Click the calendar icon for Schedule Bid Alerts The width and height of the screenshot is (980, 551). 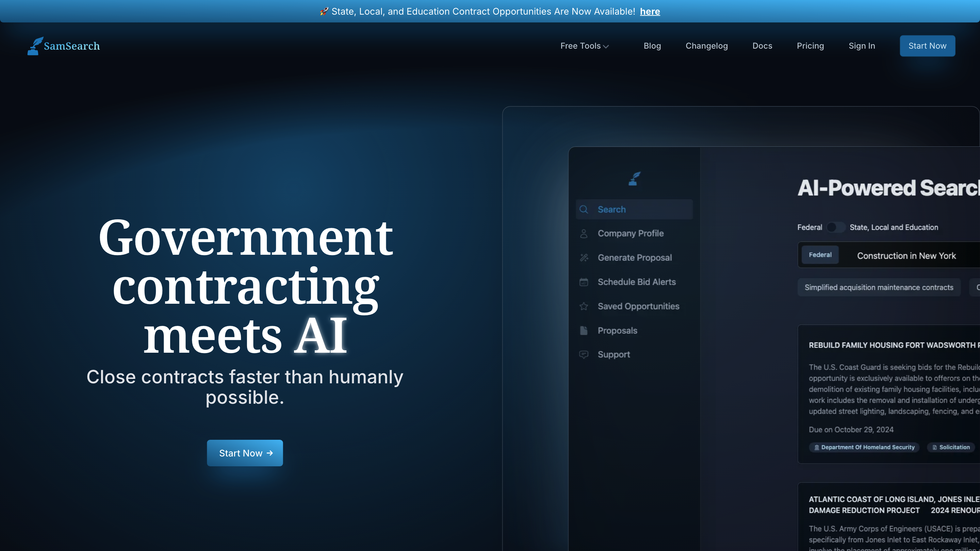pyautogui.click(x=584, y=282)
